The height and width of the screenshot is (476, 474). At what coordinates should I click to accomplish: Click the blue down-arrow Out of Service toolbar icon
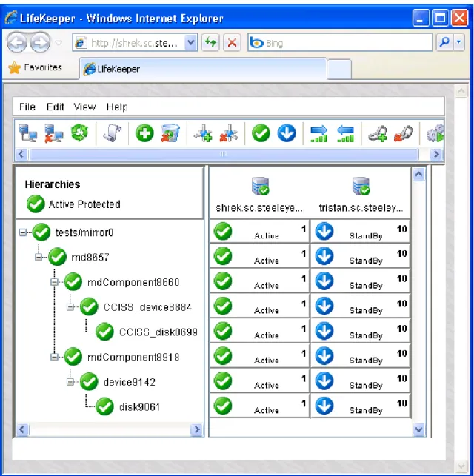click(287, 133)
